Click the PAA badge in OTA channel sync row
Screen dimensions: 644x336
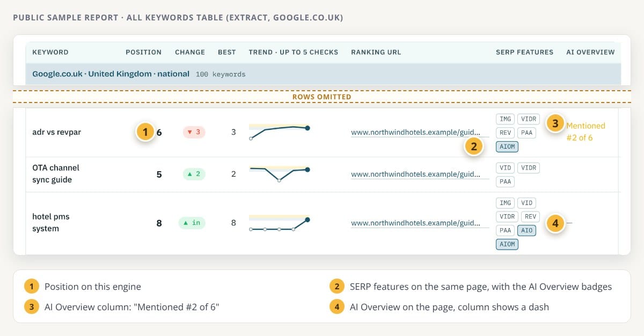pyautogui.click(x=505, y=181)
